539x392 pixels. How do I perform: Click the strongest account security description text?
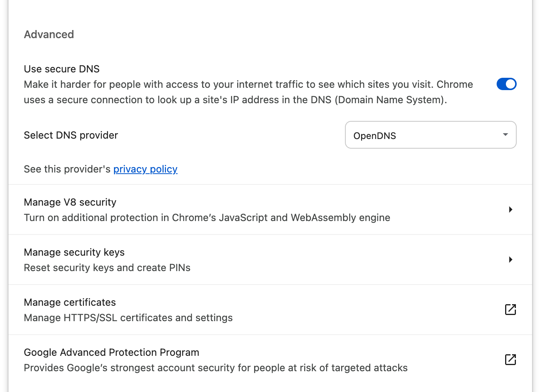(216, 368)
